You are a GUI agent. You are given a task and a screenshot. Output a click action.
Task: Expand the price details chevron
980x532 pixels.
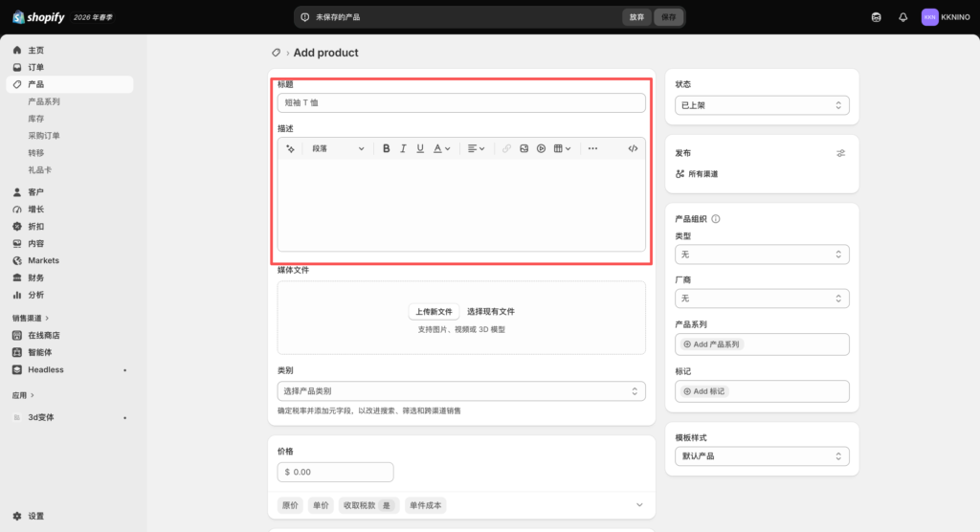tap(639, 505)
